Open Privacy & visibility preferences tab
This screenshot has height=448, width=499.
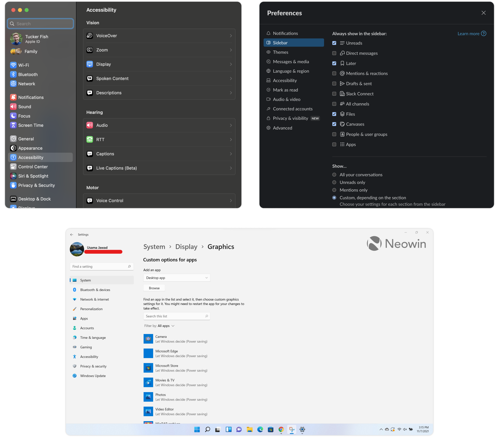point(294,118)
